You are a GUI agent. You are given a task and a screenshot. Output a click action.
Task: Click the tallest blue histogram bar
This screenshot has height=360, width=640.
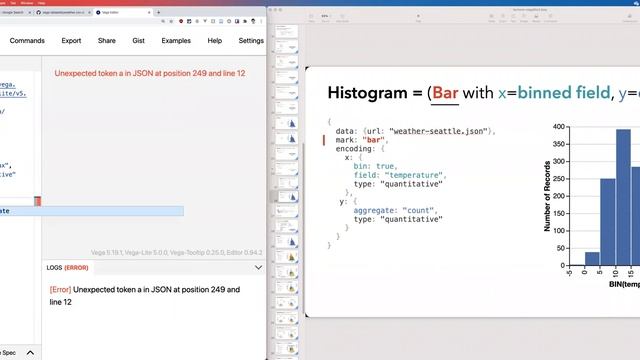(x=623, y=197)
